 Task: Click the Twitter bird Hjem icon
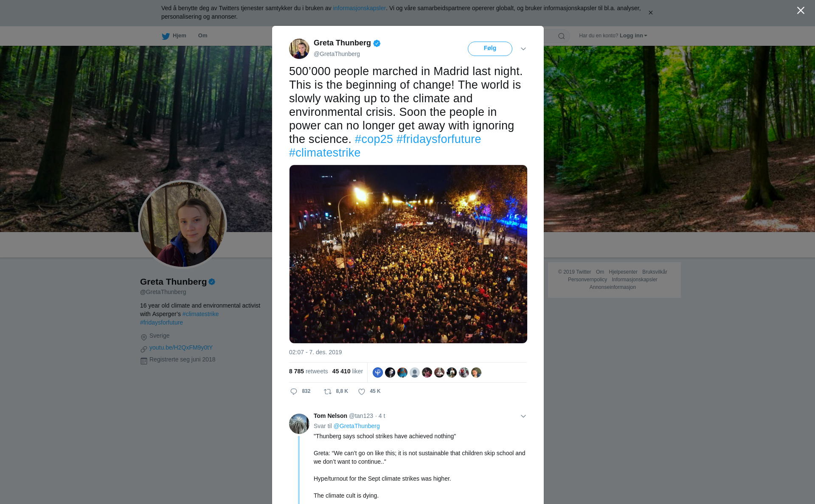(x=166, y=36)
